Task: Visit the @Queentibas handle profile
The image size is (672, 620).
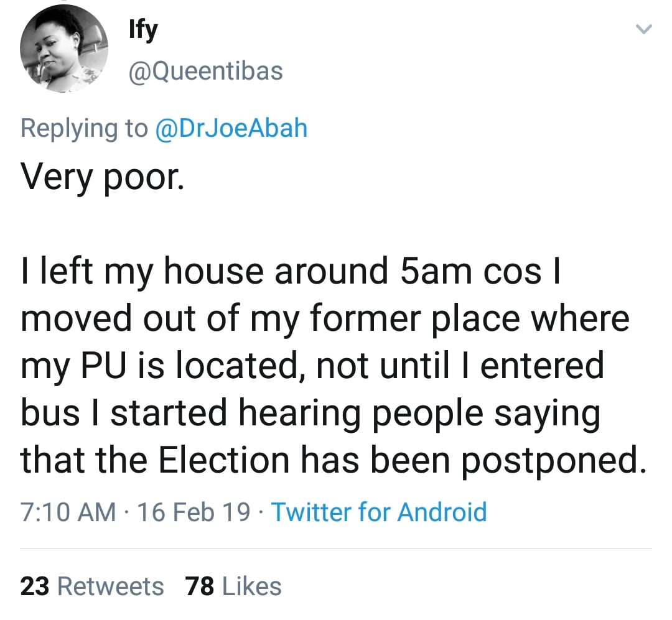Action: [x=206, y=71]
